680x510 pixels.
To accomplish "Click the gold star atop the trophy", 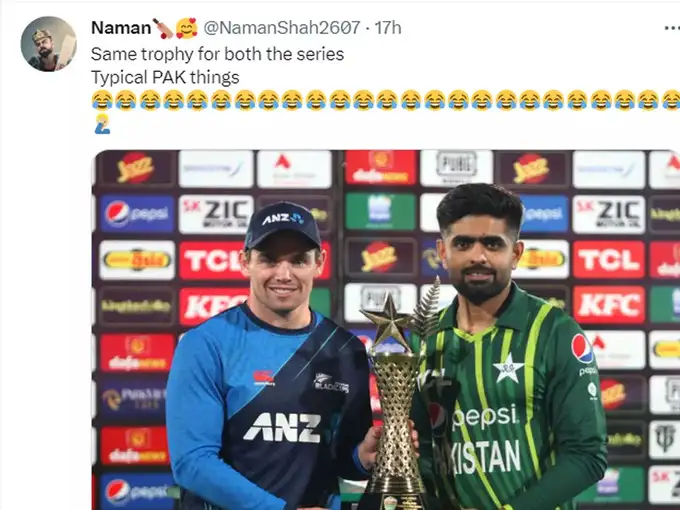I will point(387,320).
